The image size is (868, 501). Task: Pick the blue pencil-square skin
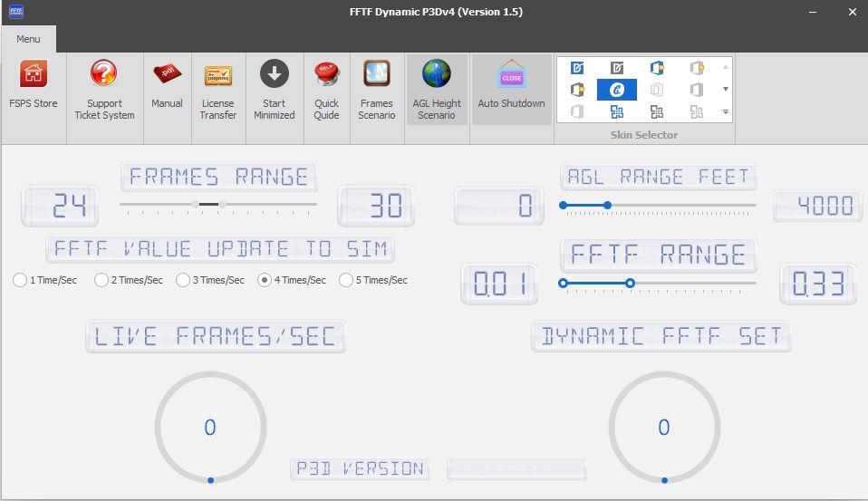(577, 68)
